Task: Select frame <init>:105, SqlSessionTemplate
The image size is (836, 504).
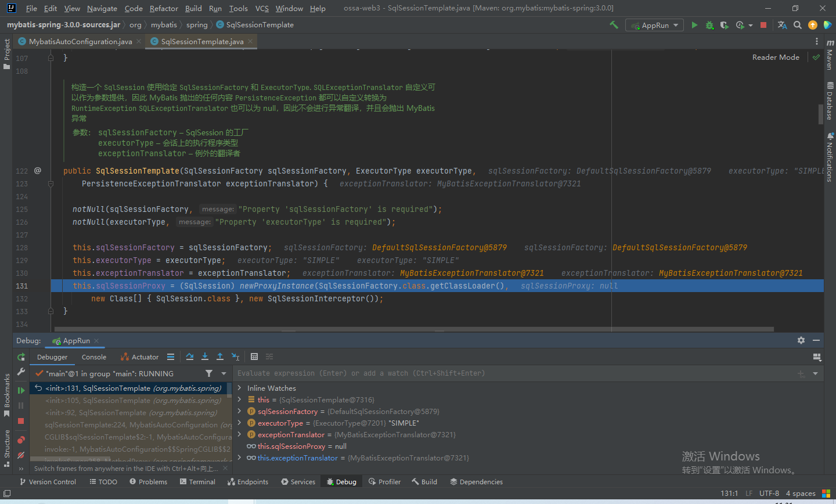Action: click(134, 401)
